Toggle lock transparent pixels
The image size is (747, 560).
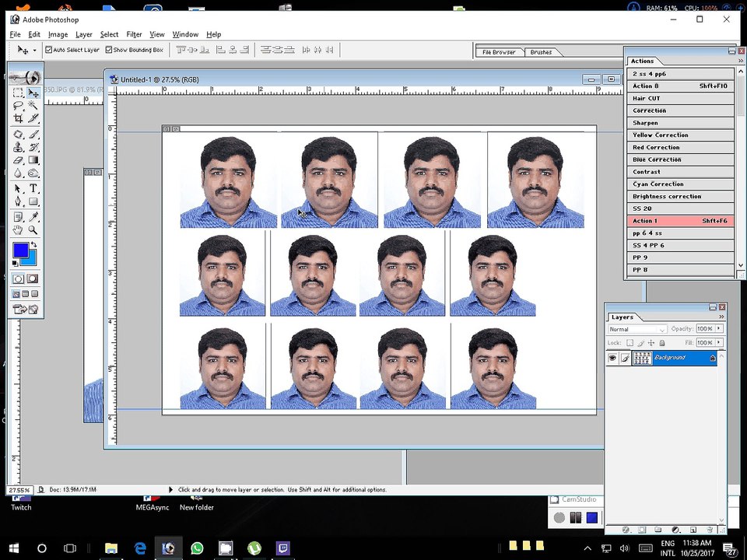[x=630, y=342]
